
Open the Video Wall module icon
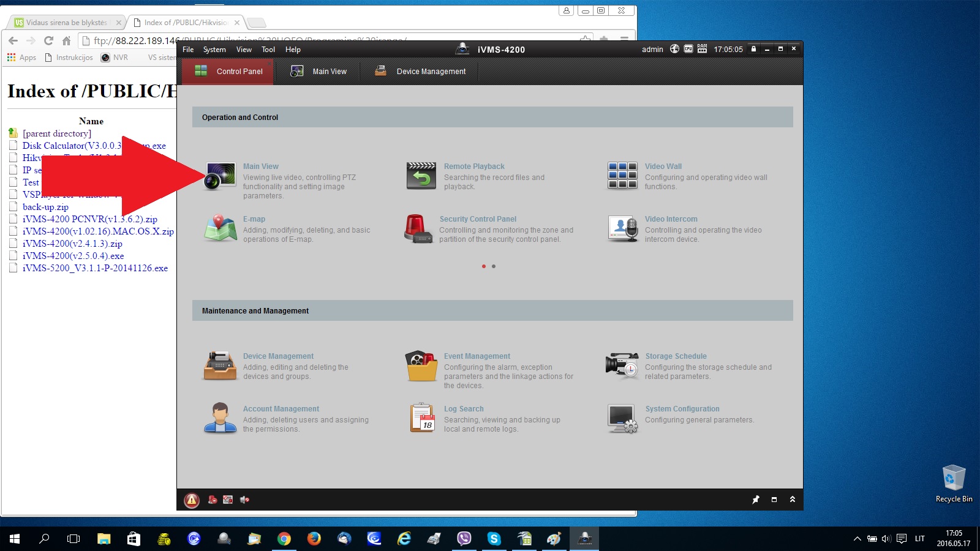(622, 176)
